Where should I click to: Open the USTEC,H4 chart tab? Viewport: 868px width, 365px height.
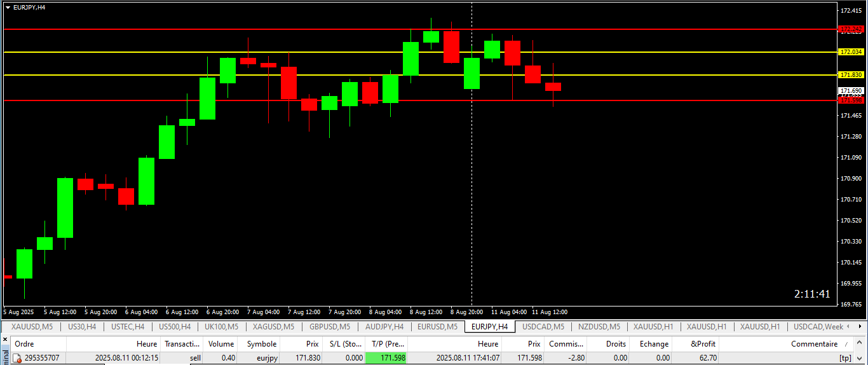pyautogui.click(x=128, y=327)
